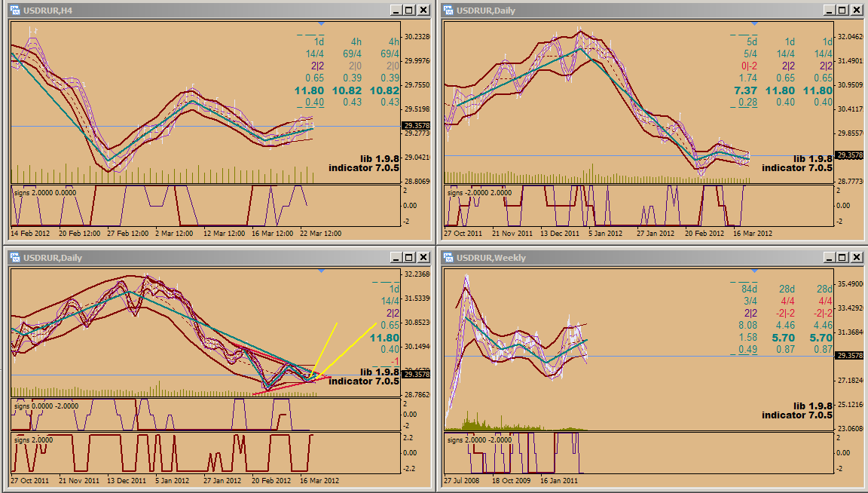This screenshot has height=493, width=868.
Task: Minimize the USDRUR,Weekly chart window
Action: pyautogui.click(x=830, y=258)
